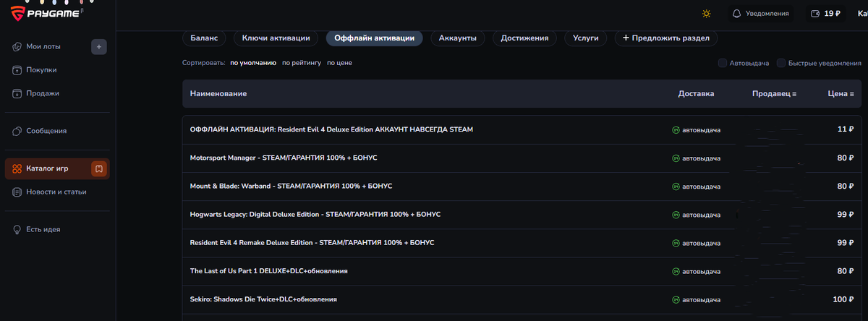Open Есть идея in the sidebar
Viewport: 868px width, 321px height.
[x=43, y=229]
